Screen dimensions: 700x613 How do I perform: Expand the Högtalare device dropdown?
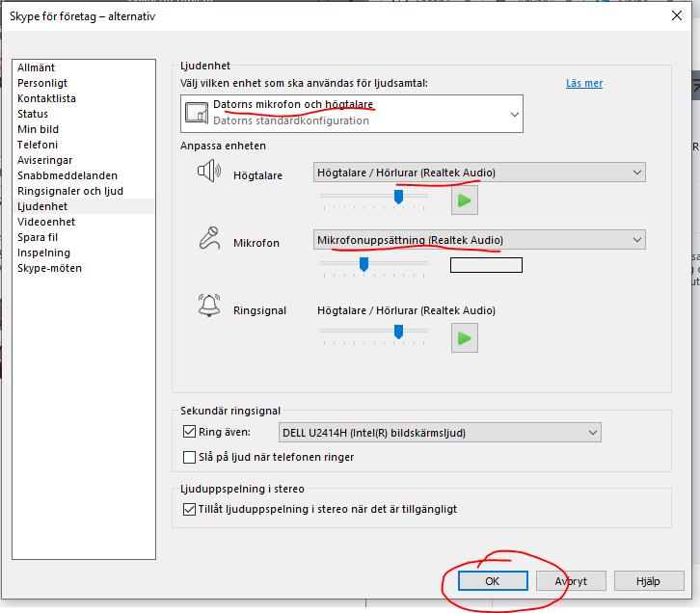pos(479,173)
